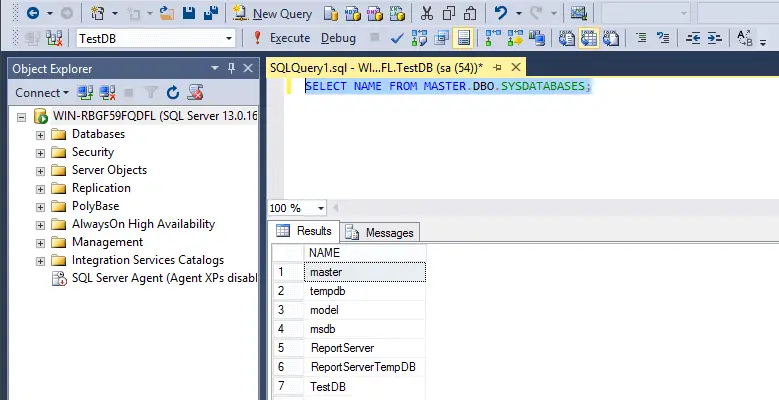Click the Copy icon in the toolbar
Screen dimensions: 779x400
click(x=449, y=13)
